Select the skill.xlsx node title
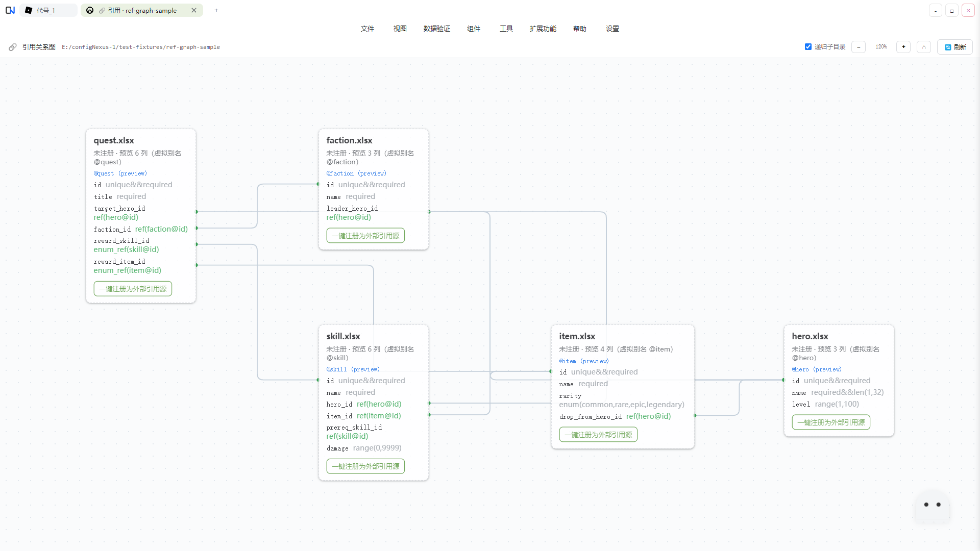This screenshot has height=551, width=980. click(344, 336)
